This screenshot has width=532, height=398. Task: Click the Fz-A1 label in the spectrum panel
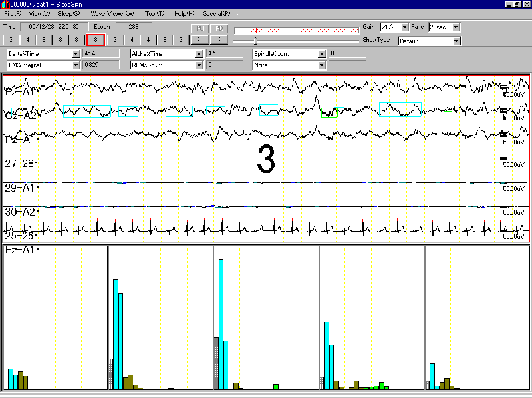tap(21, 250)
